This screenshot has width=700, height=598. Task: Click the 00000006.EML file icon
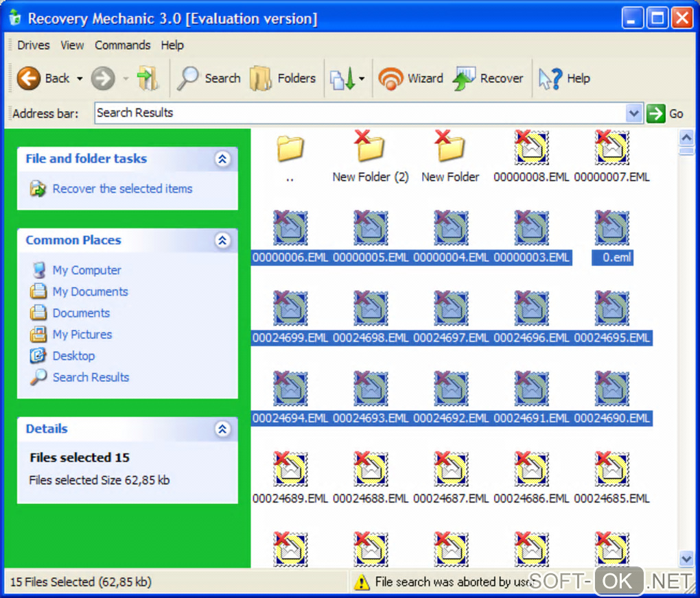pos(290,228)
